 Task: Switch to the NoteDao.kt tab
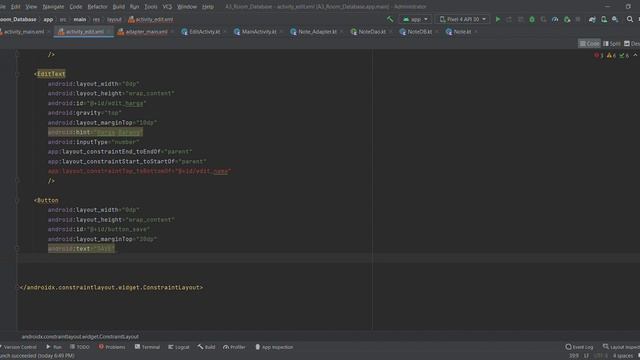372,32
